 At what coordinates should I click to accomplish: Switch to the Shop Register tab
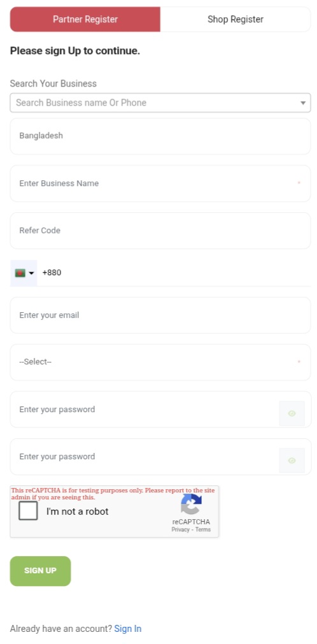(236, 19)
